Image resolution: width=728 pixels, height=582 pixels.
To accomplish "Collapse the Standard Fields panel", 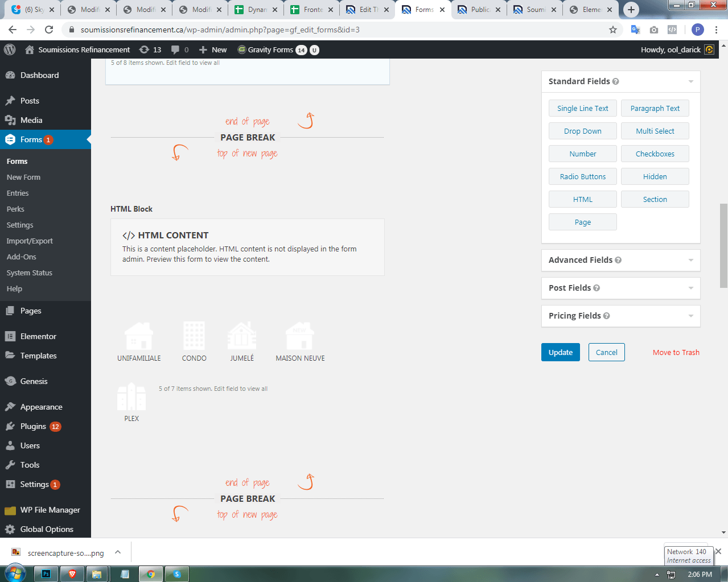I will [690, 81].
